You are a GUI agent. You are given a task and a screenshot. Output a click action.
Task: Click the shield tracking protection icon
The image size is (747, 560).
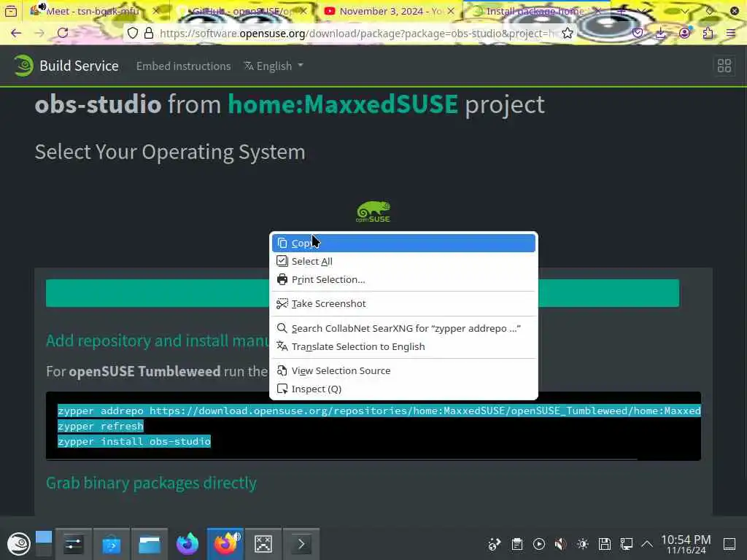pos(133,33)
